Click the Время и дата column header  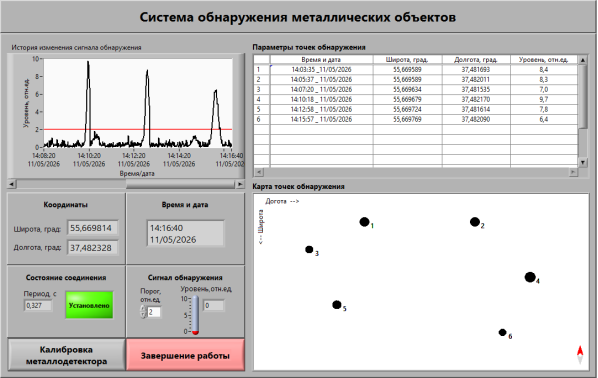pos(321,60)
